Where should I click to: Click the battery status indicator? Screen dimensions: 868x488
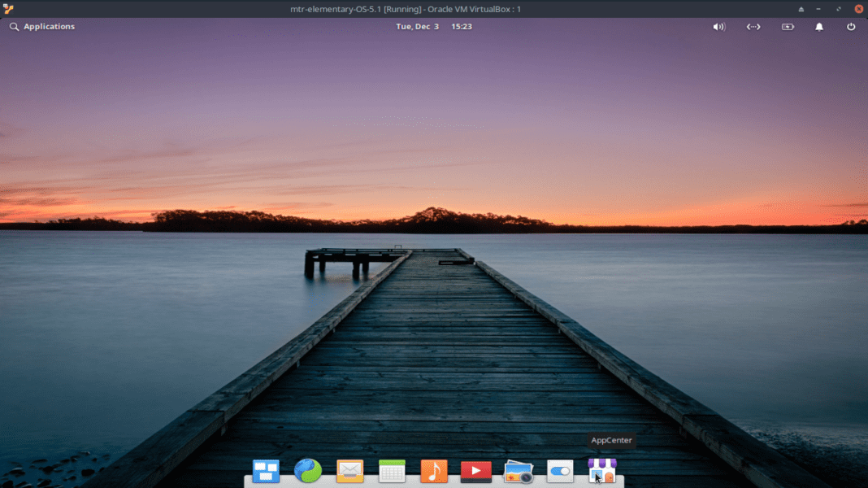pos(787,26)
